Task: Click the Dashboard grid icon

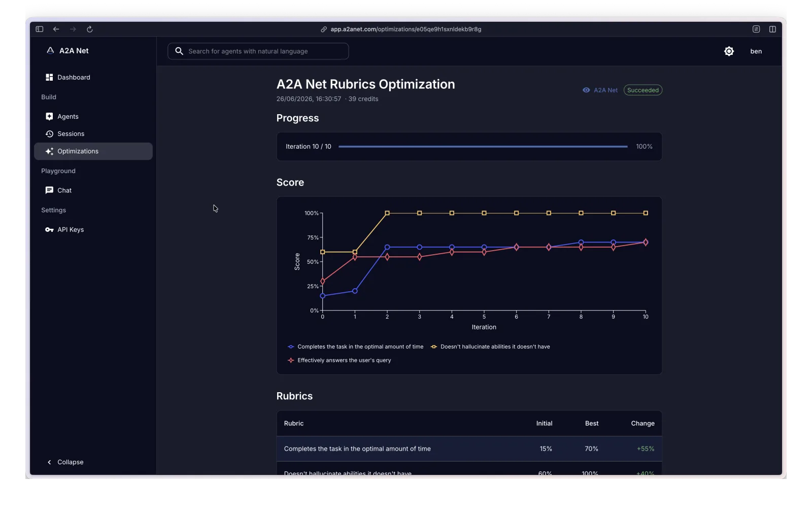Action: (x=49, y=78)
